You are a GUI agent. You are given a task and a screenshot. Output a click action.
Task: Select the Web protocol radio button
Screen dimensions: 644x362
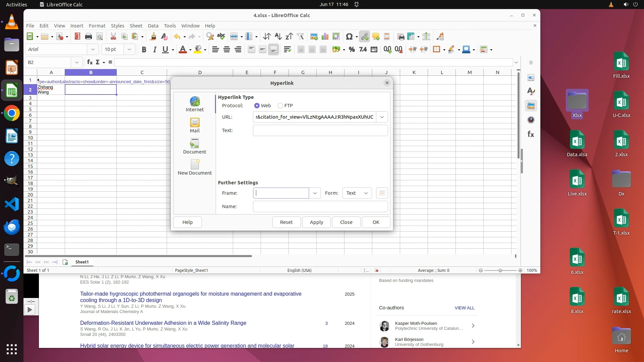pyautogui.click(x=257, y=106)
